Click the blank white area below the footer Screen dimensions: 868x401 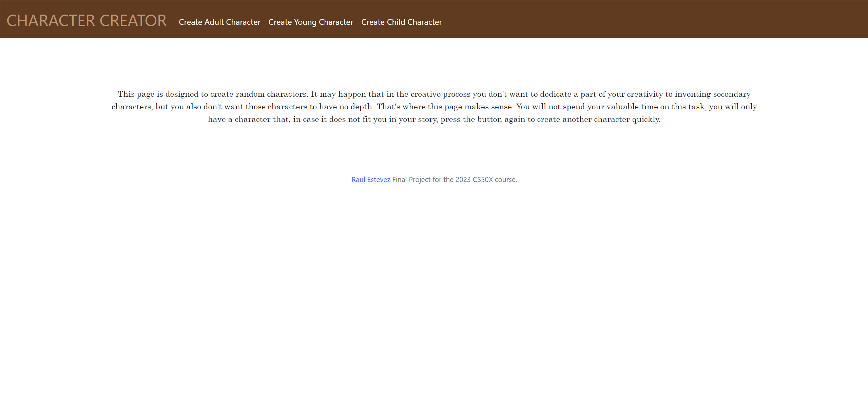coord(434,289)
